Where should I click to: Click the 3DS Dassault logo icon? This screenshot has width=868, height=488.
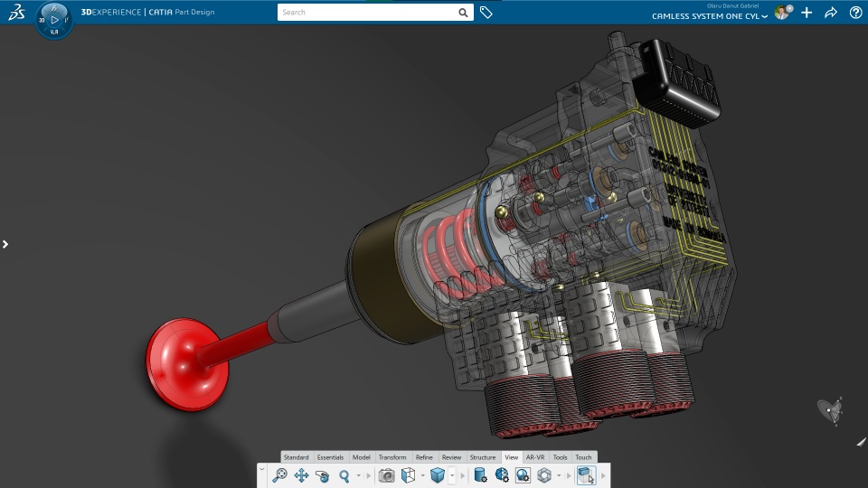click(x=16, y=12)
